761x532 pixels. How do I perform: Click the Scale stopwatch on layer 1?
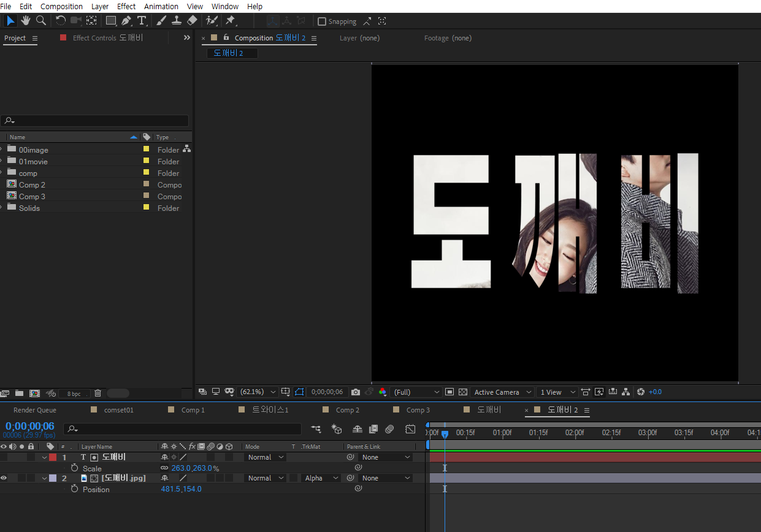tap(75, 468)
